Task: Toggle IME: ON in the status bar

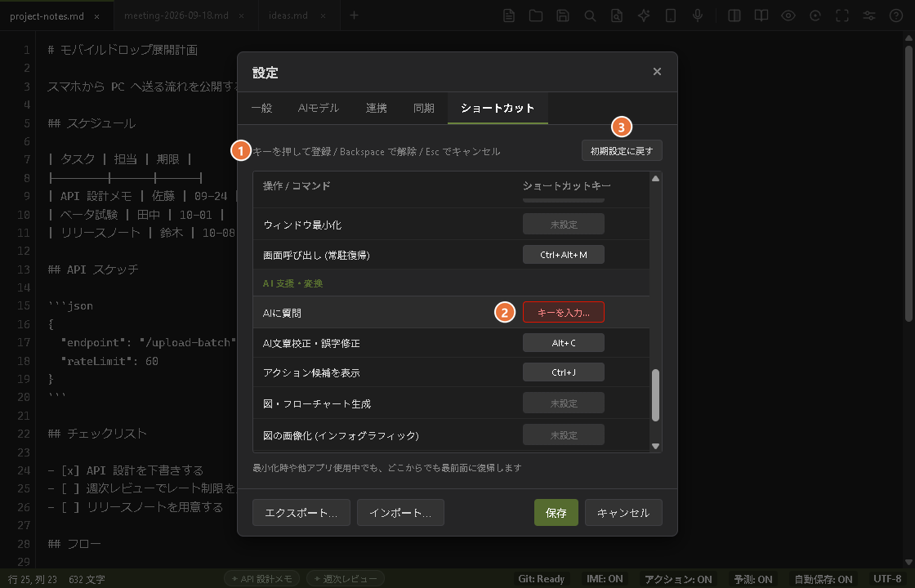Action: point(605,579)
